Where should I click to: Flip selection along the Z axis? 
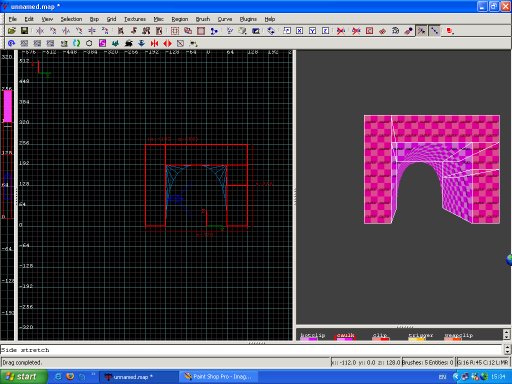(92, 31)
